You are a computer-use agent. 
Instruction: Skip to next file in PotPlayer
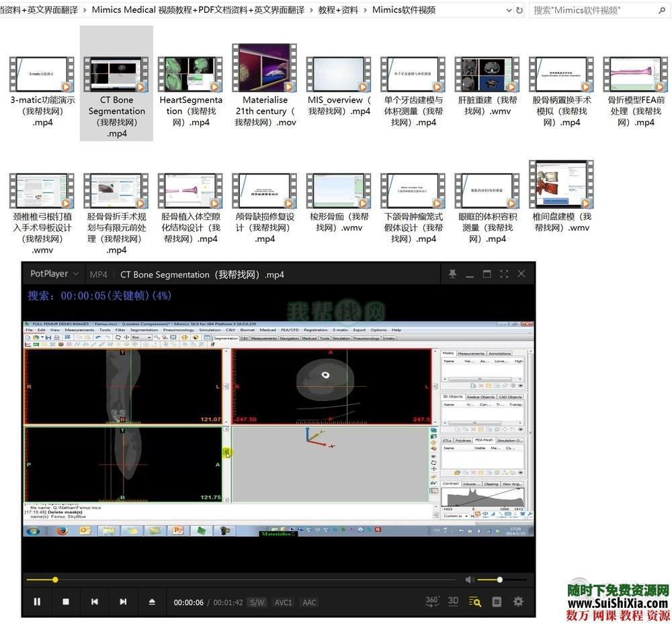[123, 602]
